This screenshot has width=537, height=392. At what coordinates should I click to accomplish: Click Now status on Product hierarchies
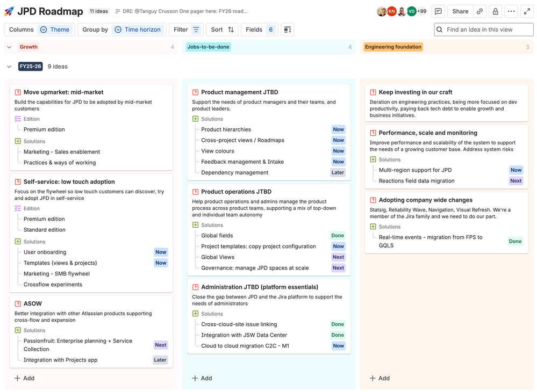338,129
